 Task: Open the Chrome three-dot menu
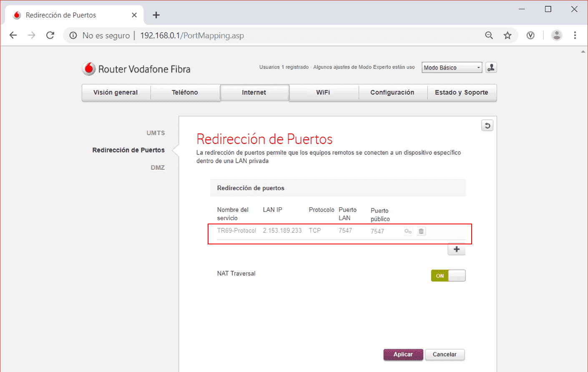point(575,35)
